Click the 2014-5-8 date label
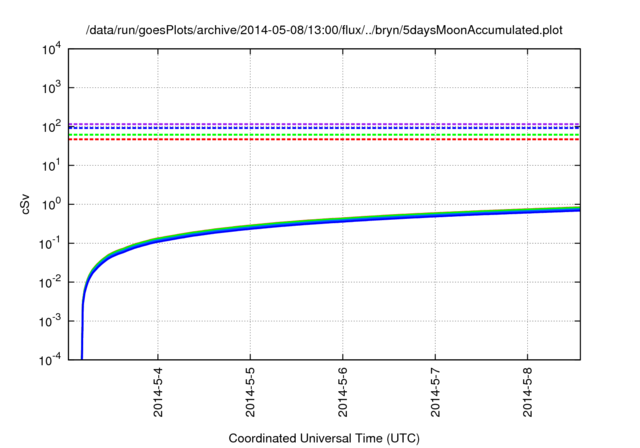 (x=528, y=392)
